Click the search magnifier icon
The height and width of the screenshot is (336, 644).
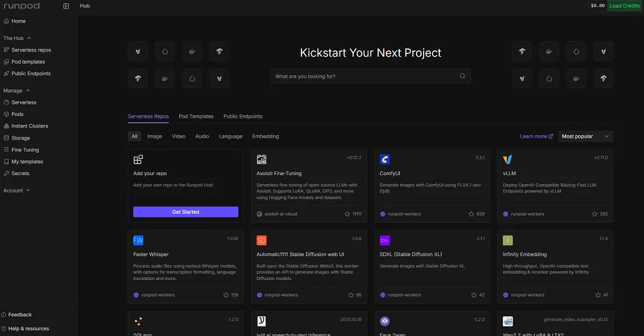coord(462,77)
